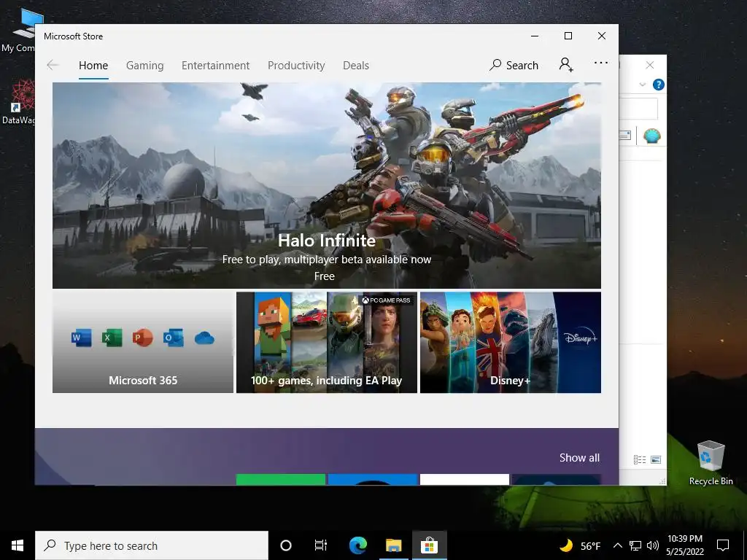The height and width of the screenshot is (560, 747).
Task: Open the Microsoft 365 tile
Action: pos(143,343)
